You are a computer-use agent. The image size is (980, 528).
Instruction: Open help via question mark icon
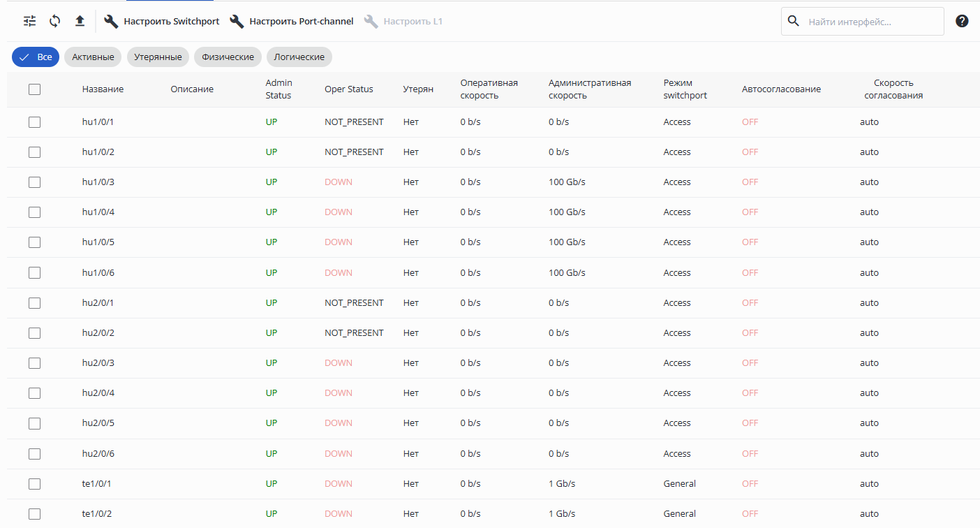tap(962, 21)
